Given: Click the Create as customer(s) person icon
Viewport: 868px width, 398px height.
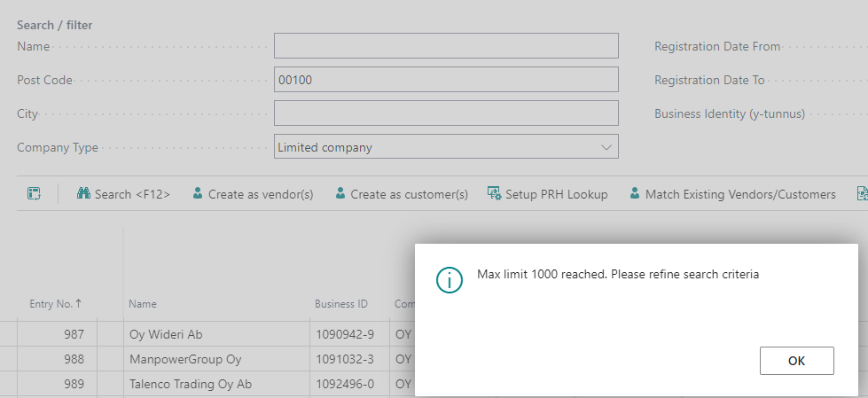Looking at the screenshot, I should coord(340,193).
